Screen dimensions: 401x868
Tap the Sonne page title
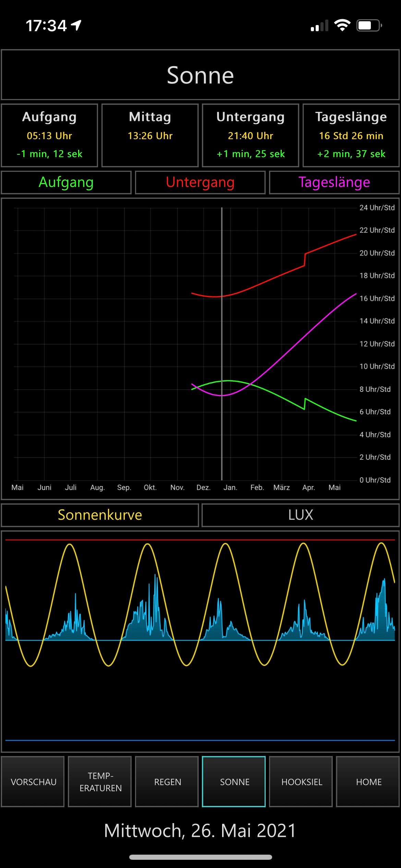click(200, 75)
